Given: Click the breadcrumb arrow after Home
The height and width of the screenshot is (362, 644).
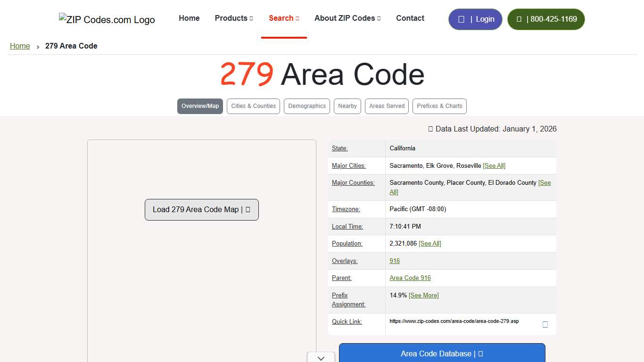Looking at the screenshot, I should (x=37, y=47).
